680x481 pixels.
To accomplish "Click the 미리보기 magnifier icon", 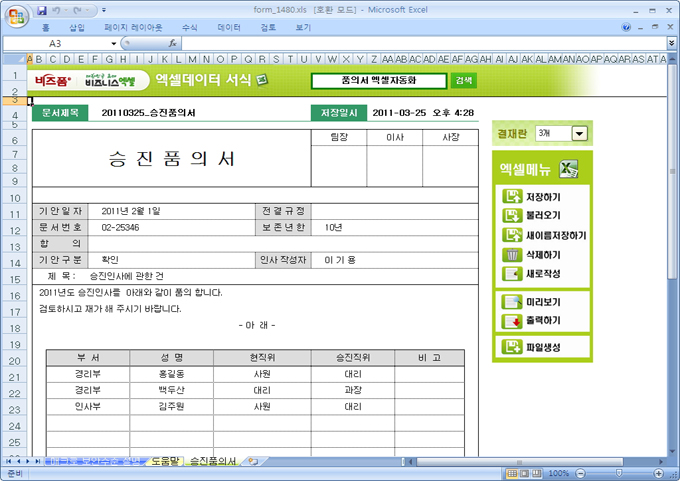I will 512,302.
